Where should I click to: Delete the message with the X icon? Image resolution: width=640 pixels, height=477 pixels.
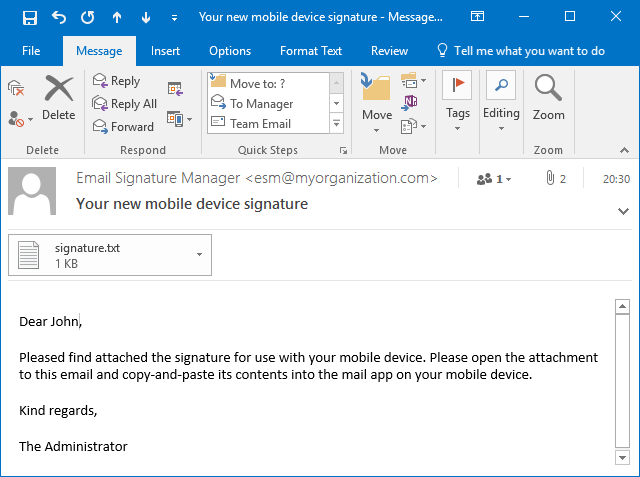tap(59, 98)
